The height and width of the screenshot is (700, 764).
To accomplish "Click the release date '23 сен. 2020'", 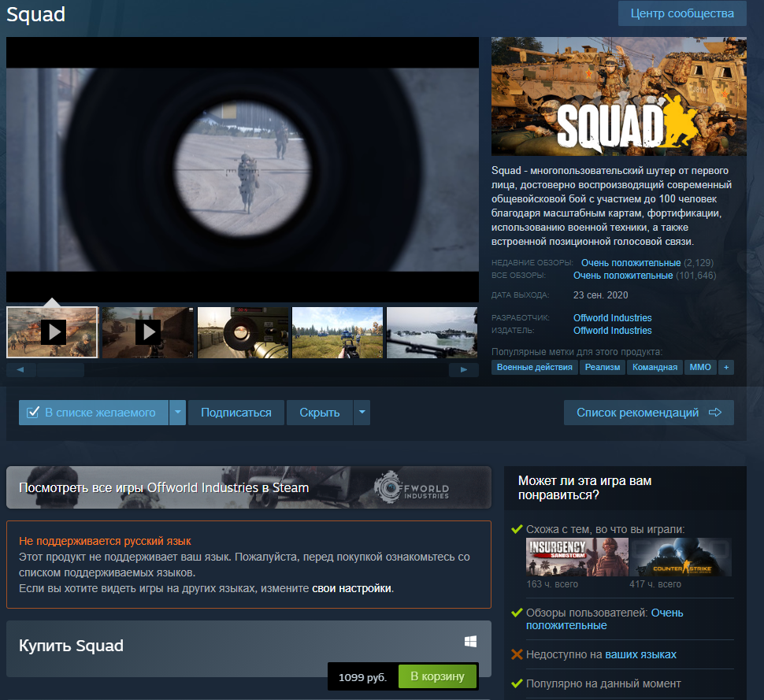I will pyautogui.click(x=601, y=295).
